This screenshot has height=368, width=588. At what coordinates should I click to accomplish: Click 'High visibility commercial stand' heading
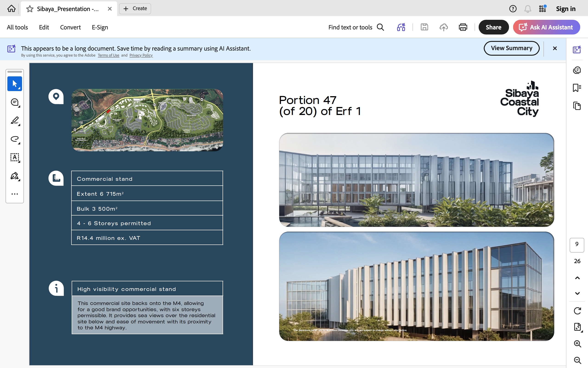(127, 289)
